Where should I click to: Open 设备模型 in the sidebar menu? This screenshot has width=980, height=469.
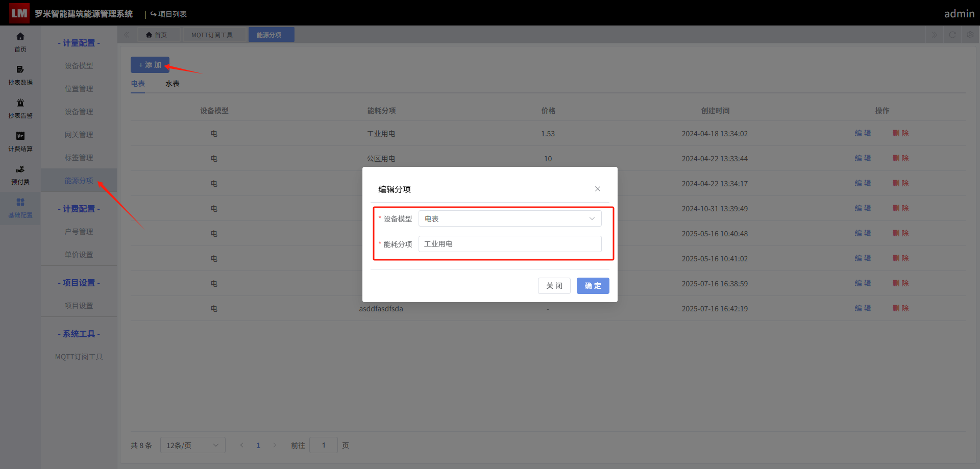pyautogui.click(x=79, y=66)
